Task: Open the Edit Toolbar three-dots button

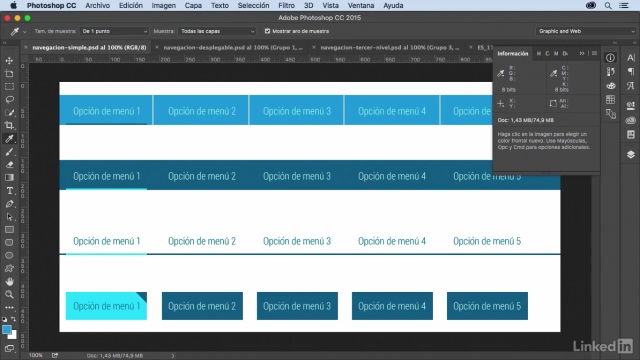Action: [9, 307]
